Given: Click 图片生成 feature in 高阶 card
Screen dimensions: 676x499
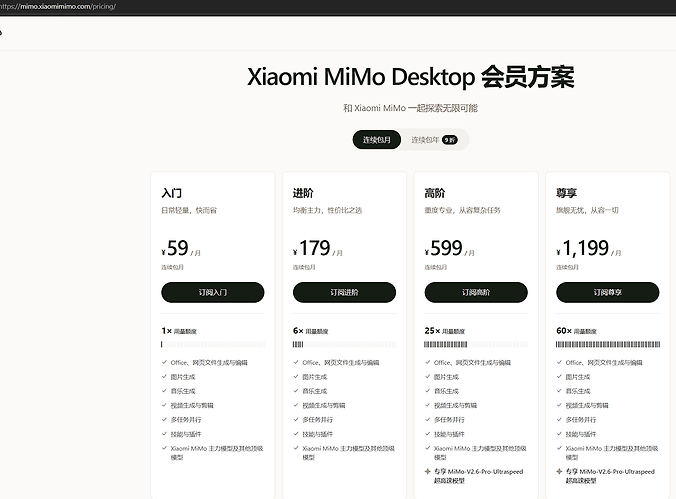Looking at the screenshot, I should 446,377.
